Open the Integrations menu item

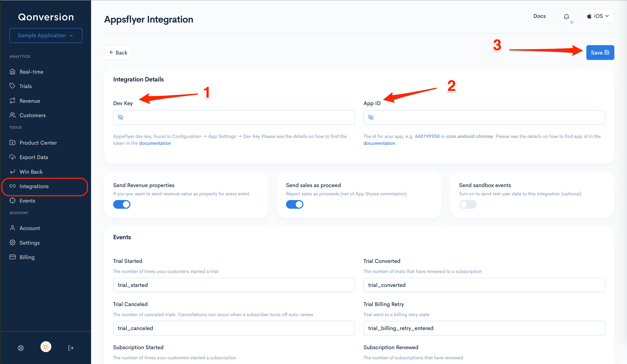tap(34, 186)
